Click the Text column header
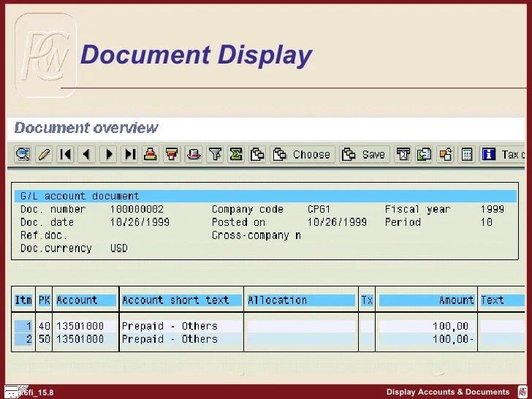Screen dimensions: 532x399 pos(502,300)
